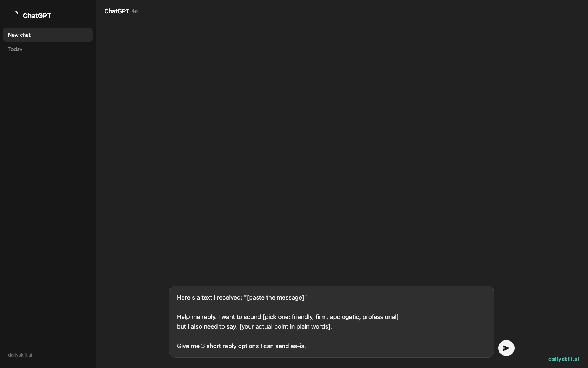
Task: Open the ChatGPT 4o model selector
Action: click(x=121, y=11)
